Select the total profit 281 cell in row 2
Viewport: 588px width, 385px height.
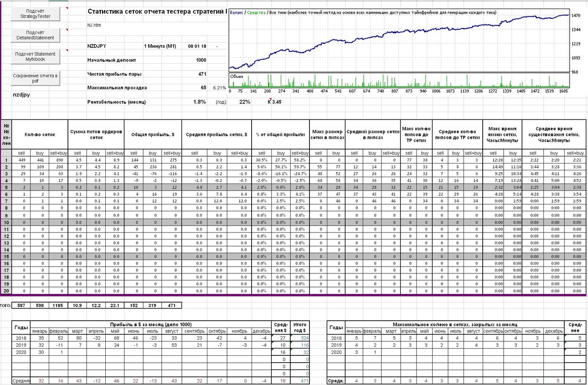172,167
